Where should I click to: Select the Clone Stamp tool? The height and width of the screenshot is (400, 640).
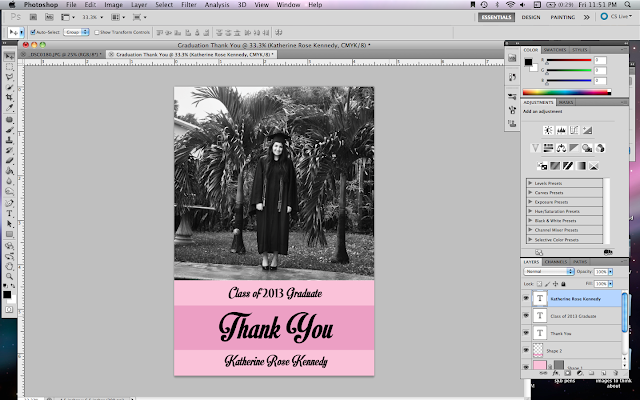click(9, 140)
